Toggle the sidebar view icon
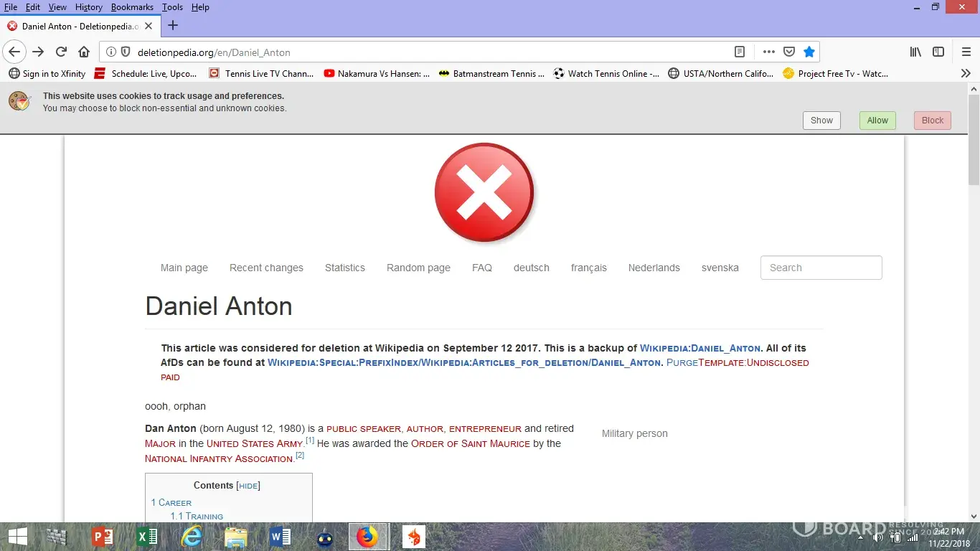Screen dimensions: 980x551 tap(938, 52)
